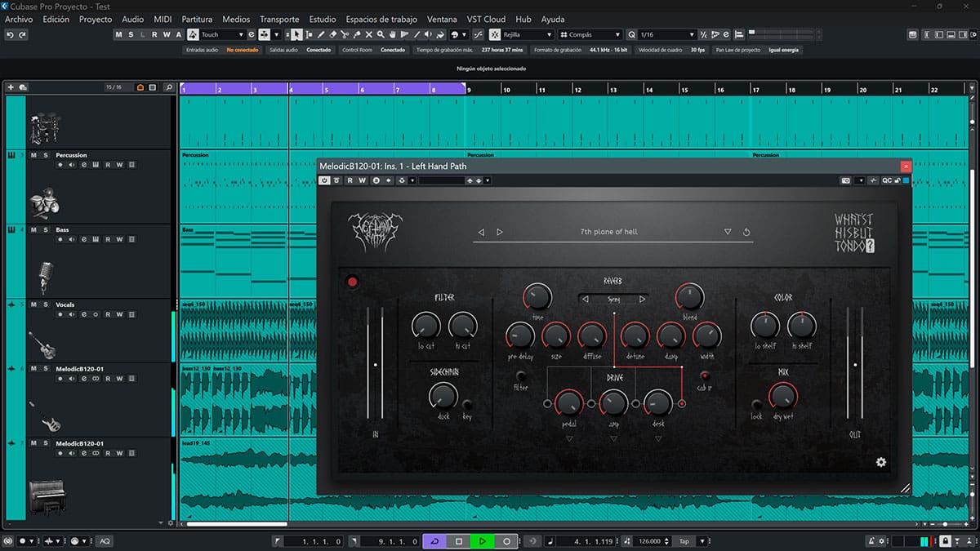
Task: Mute the Percussion track
Action: [33, 155]
